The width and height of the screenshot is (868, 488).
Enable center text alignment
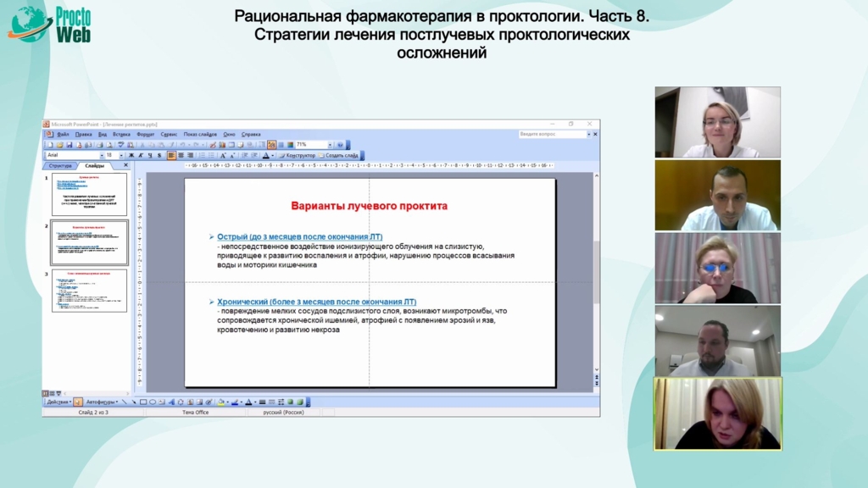pyautogui.click(x=181, y=156)
